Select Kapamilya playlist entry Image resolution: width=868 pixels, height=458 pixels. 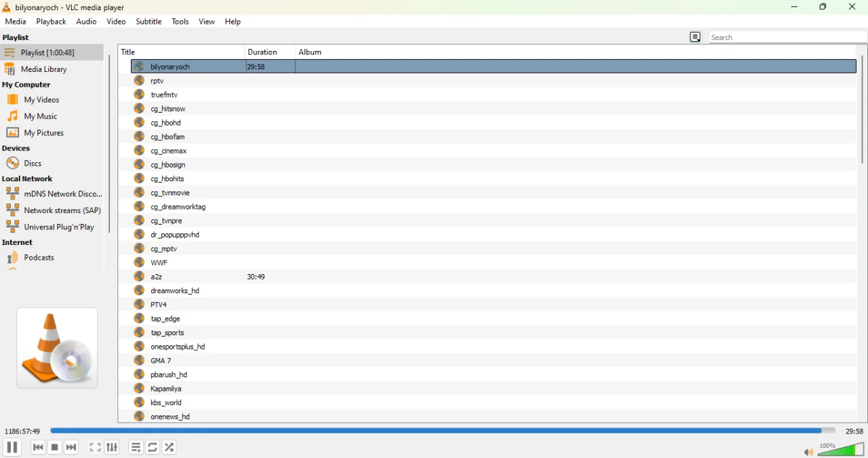coord(494,389)
